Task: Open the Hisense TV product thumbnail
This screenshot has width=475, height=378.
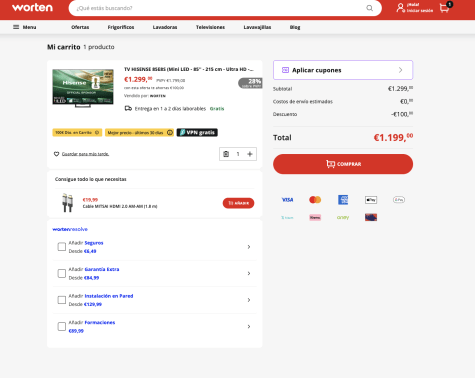Action: pos(83,88)
